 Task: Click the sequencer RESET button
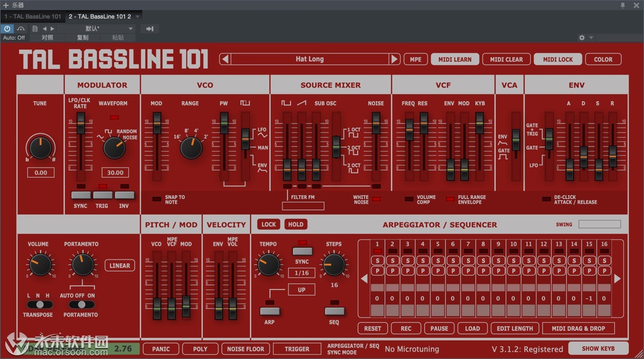(x=372, y=328)
